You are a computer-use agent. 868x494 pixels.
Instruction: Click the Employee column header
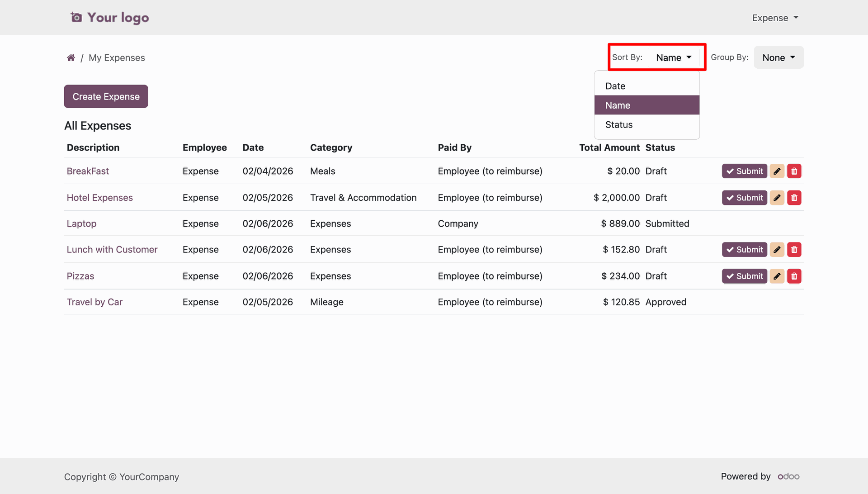(204, 147)
